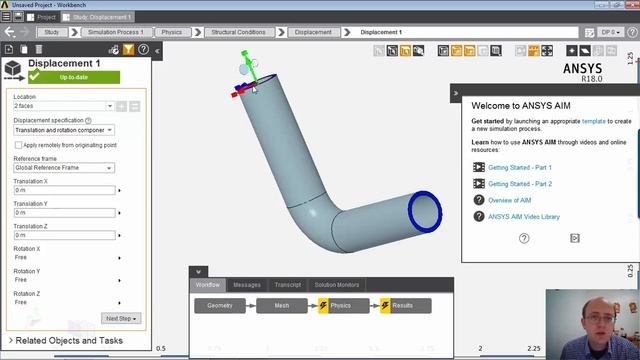Switch to Solution Monitors tab
The height and width of the screenshot is (360, 640).
click(337, 284)
